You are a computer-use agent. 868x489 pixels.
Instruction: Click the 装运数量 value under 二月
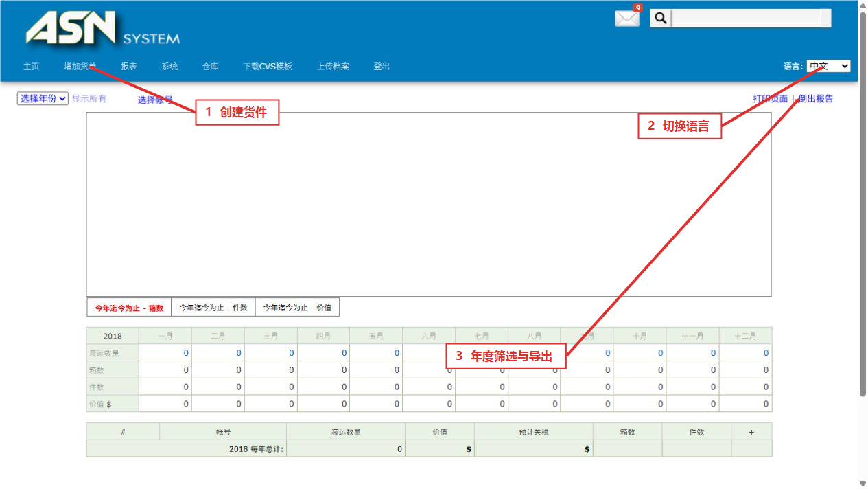[x=239, y=353]
